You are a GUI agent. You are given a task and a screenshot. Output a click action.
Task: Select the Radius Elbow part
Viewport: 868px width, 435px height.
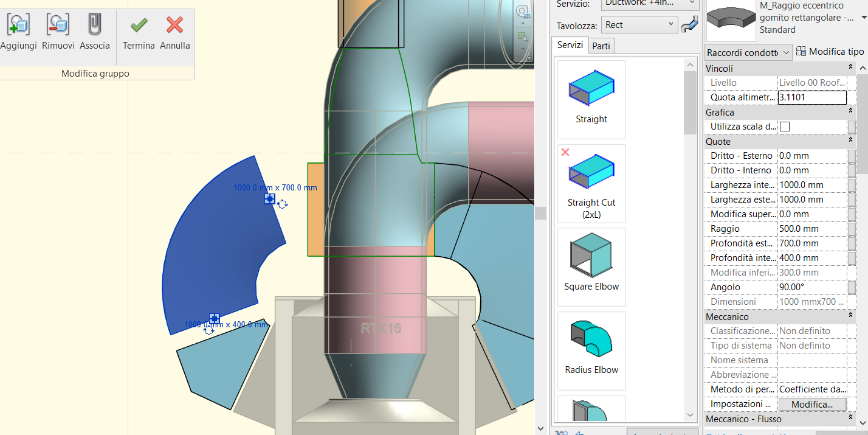[x=590, y=350]
